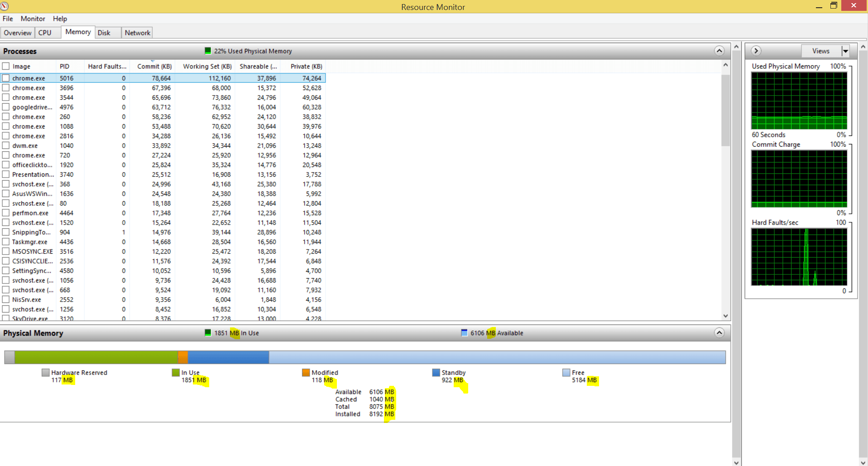Click the blue Available memory legend icon

pos(465,333)
